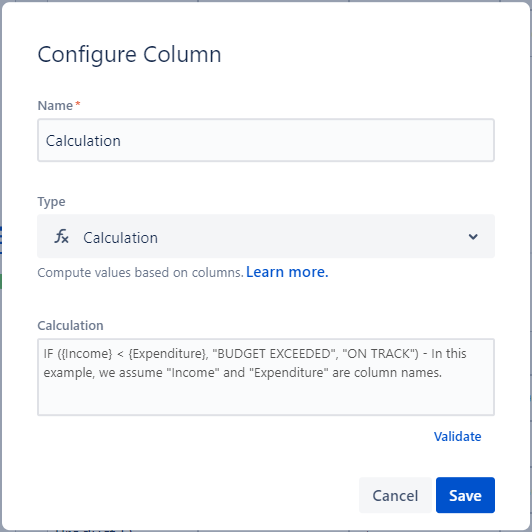Click the Configure Column heading

(129, 54)
